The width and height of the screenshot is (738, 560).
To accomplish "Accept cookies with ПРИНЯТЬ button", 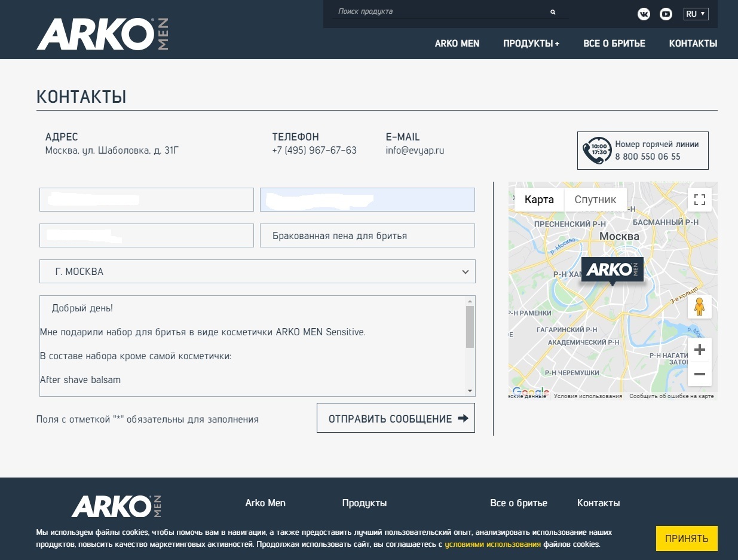I will (686, 538).
